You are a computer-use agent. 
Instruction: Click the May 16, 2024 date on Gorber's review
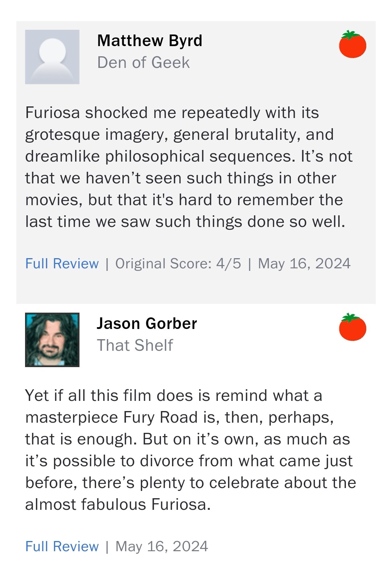coord(162,546)
